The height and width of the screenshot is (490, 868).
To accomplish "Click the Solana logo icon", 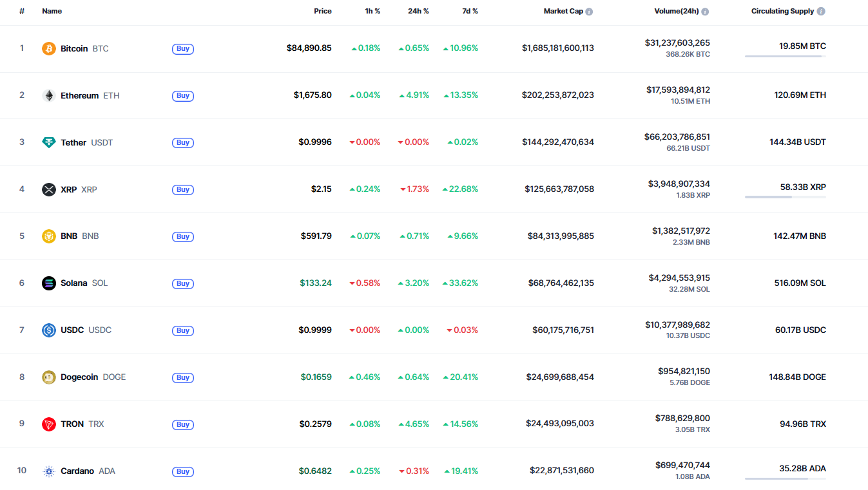I will click(x=49, y=283).
